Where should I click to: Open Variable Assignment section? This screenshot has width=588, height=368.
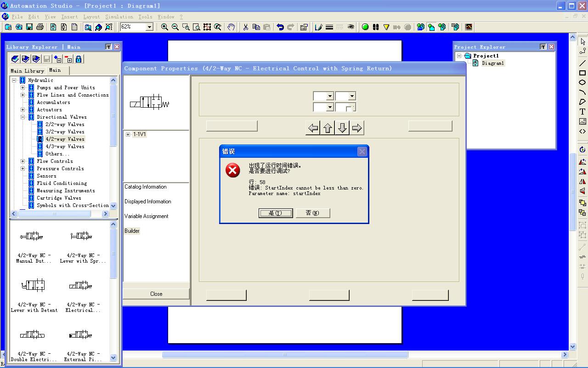click(147, 216)
